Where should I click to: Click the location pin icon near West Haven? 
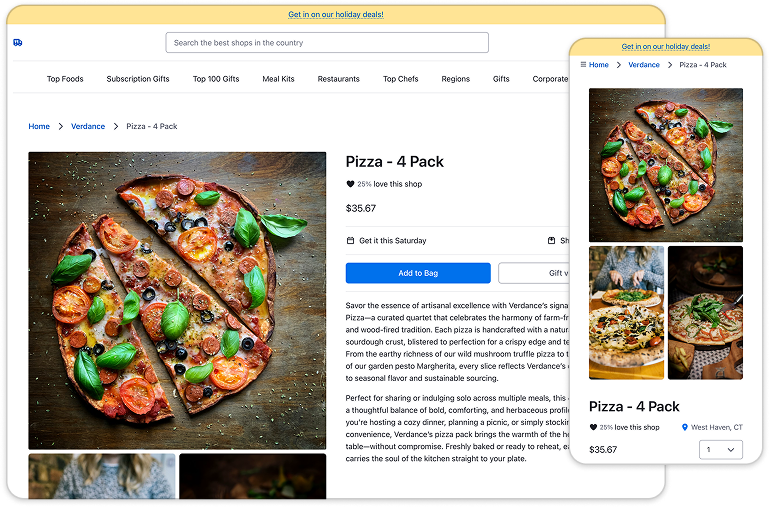pyautogui.click(x=685, y=427)
